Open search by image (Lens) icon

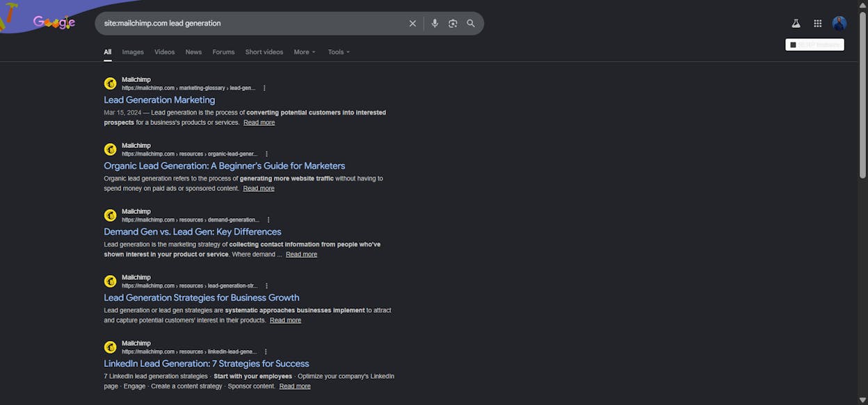[453, 24]
